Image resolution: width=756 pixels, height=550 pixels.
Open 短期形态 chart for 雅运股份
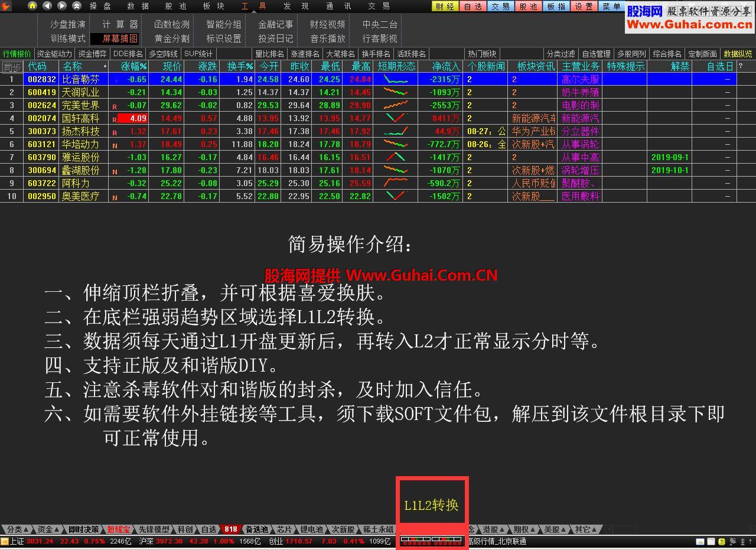tap(396, 157)
